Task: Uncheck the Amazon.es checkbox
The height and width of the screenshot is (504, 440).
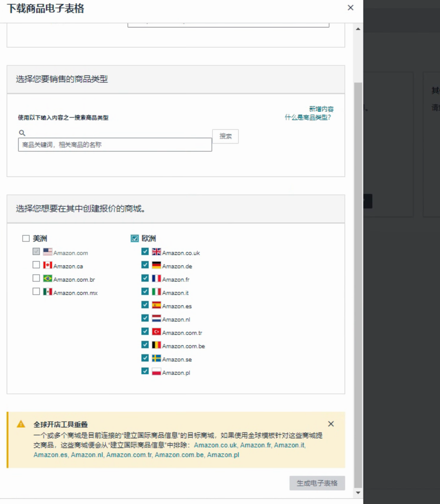Action: pos(145,305)
